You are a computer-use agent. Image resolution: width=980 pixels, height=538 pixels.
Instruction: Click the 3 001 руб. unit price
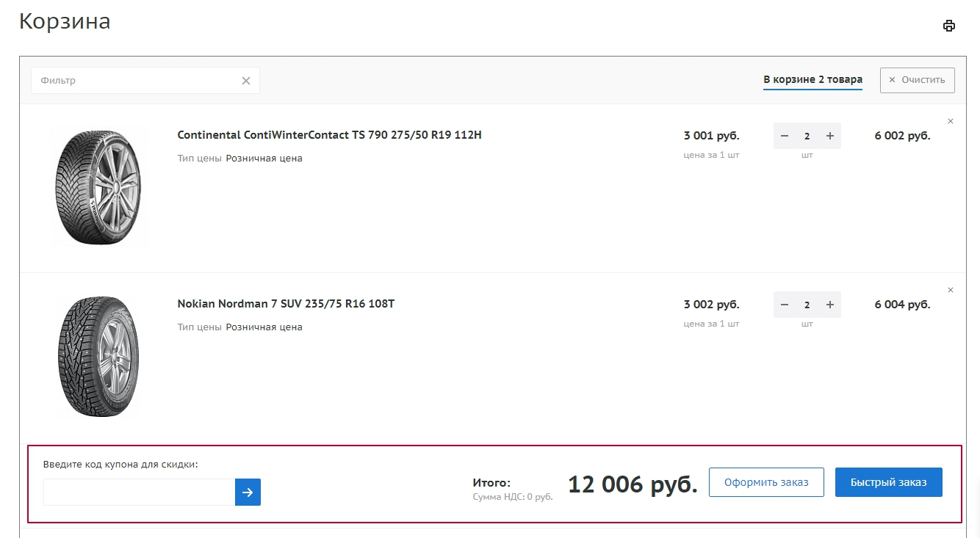pos(711,136)
